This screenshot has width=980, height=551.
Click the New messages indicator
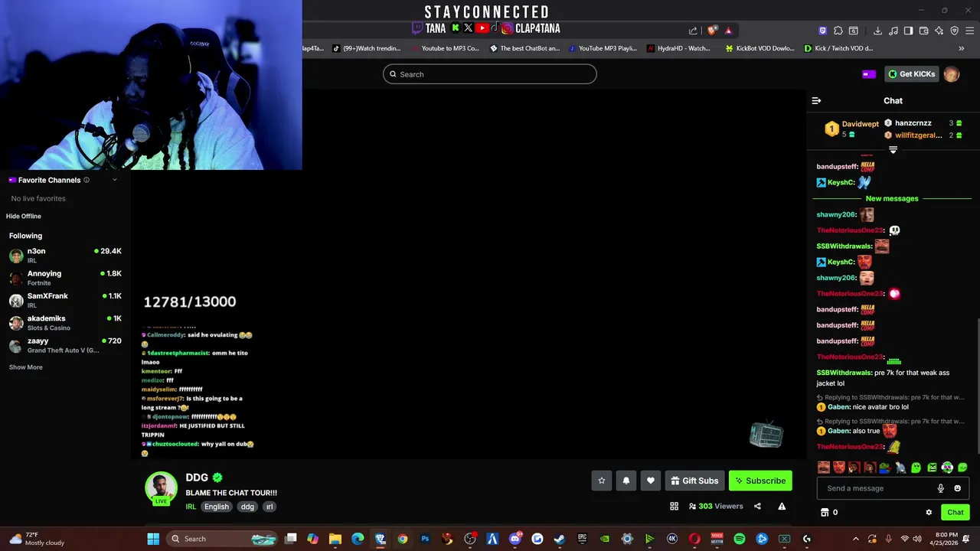tap(892, 198)
